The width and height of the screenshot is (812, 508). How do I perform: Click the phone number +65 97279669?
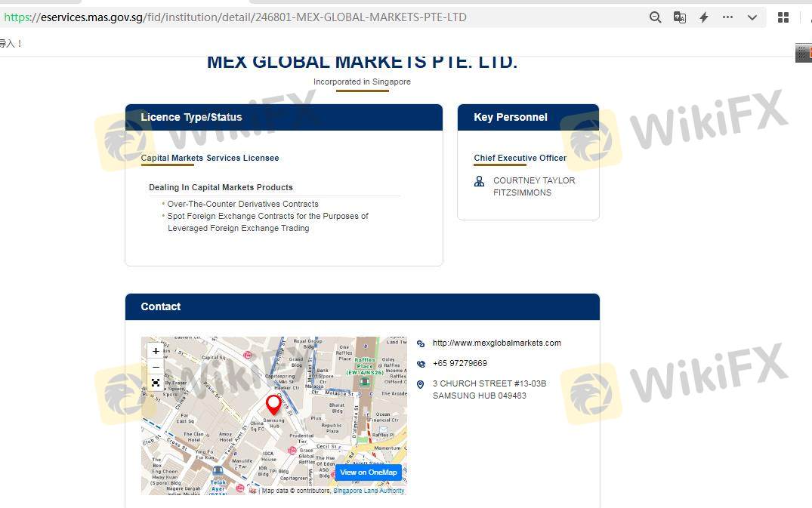pos(459,363)
